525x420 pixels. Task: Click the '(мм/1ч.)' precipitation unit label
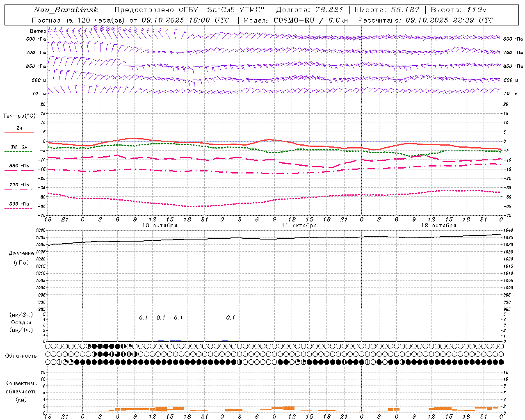pyautogui.click(x=21, y=330)
